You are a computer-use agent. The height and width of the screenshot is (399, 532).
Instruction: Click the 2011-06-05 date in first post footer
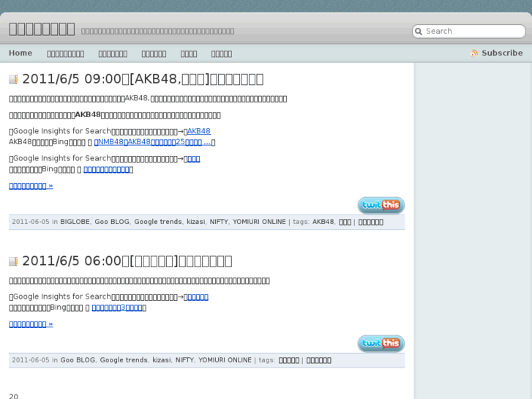coord(31,222)
